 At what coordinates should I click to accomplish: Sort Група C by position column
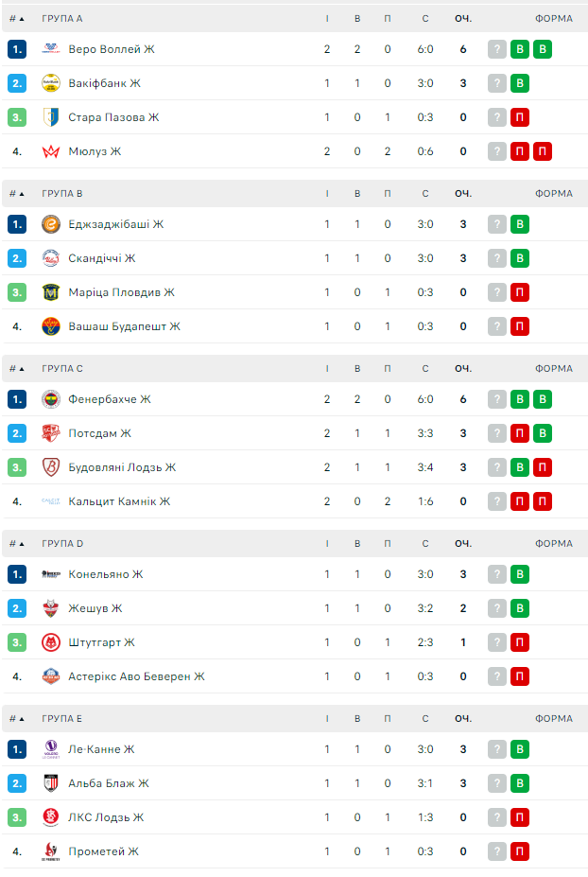pos(17,368)
